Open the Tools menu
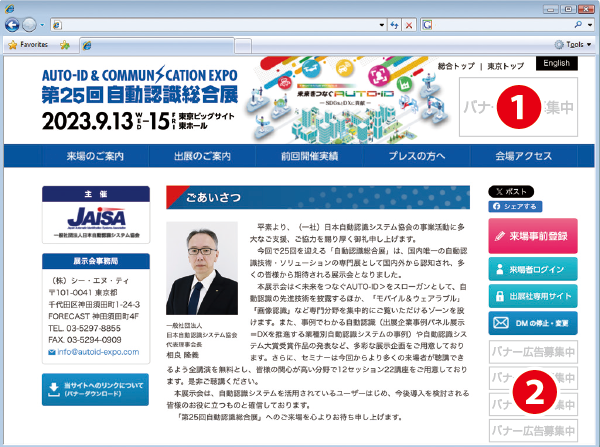Screen dimensions: 600x447 pos(573,45)
